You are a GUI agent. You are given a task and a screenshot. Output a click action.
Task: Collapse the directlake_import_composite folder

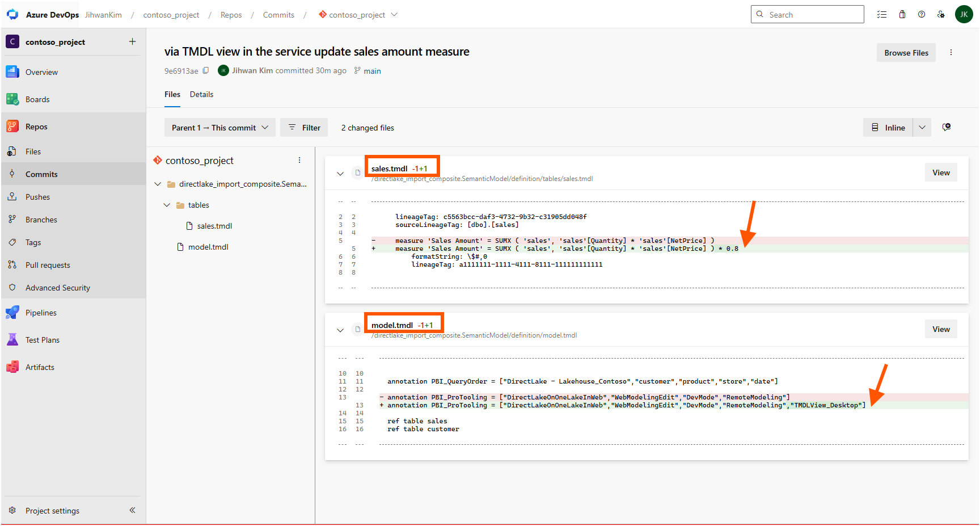pos(158,184)
